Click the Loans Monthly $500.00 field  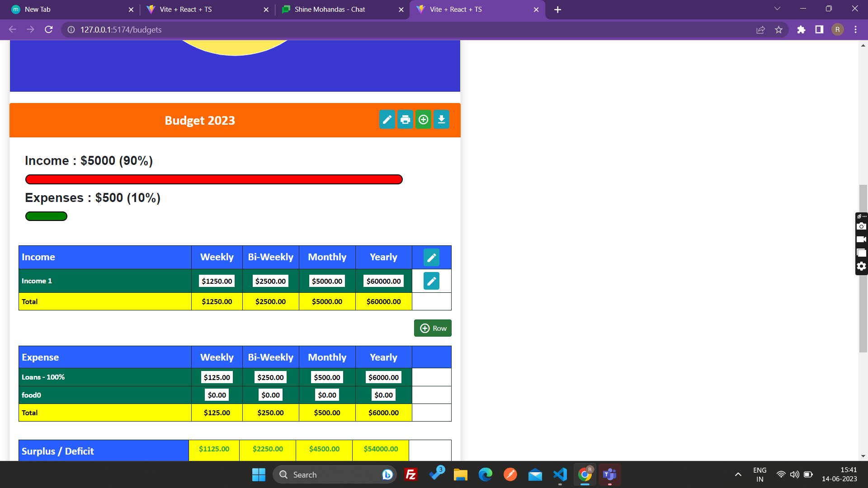point(327,377)
